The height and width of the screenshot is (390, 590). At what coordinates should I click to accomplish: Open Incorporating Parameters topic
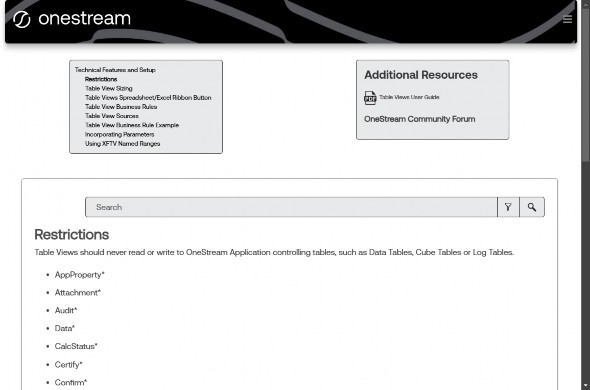coord(119,134)
